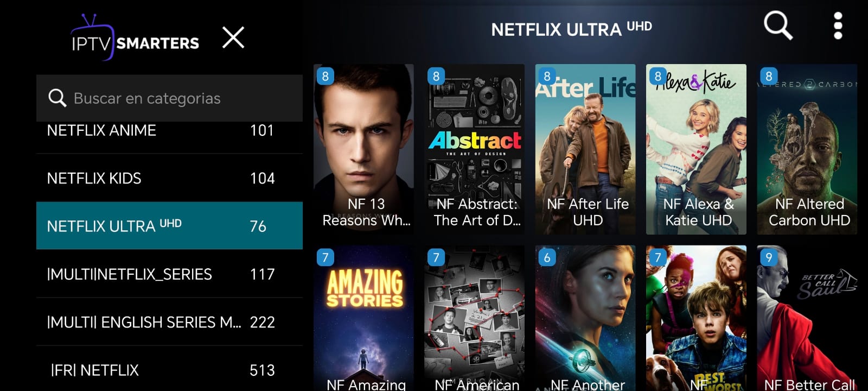This screenshot has width=868, height=391.
Task: Click rating badge 9 on Better Call Saul
Action: (768, 257)
